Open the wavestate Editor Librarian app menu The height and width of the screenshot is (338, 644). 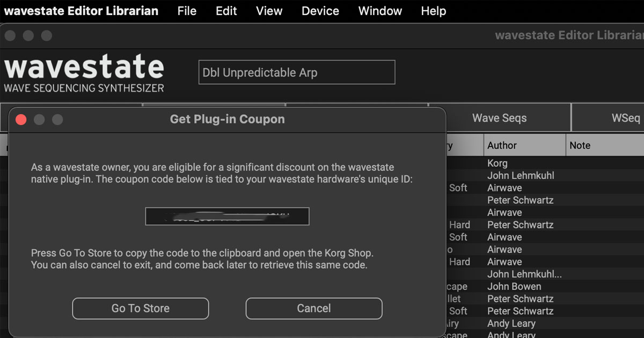click(81, 11)
